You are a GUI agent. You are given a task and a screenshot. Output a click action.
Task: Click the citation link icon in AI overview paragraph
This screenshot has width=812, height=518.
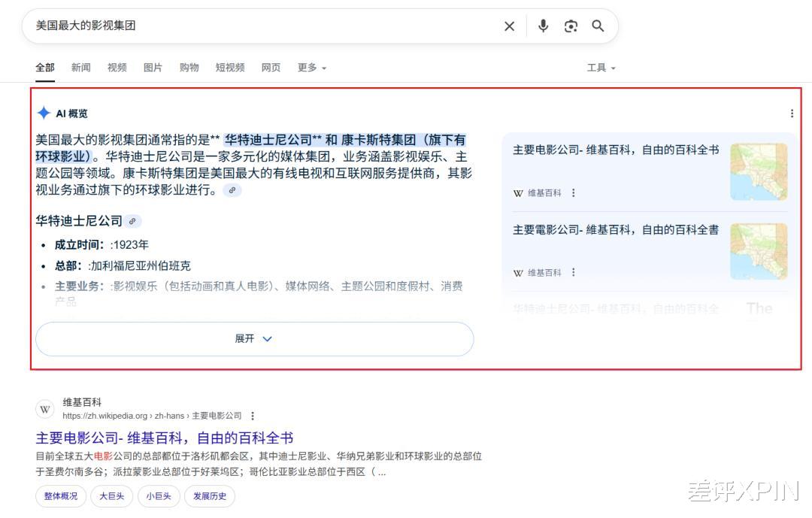point(232,191)
